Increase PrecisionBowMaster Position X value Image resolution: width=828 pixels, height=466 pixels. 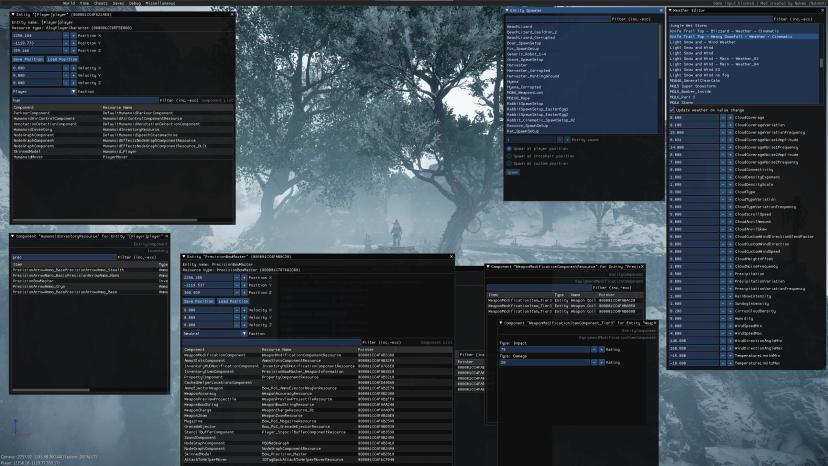click(244, 277)
